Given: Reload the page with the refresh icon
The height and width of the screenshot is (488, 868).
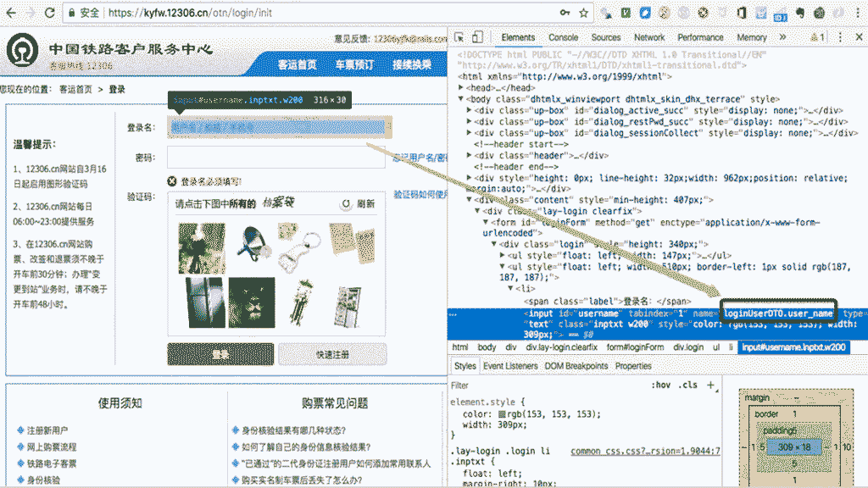Looking at the screenshot, I should [x=50, y=13].
